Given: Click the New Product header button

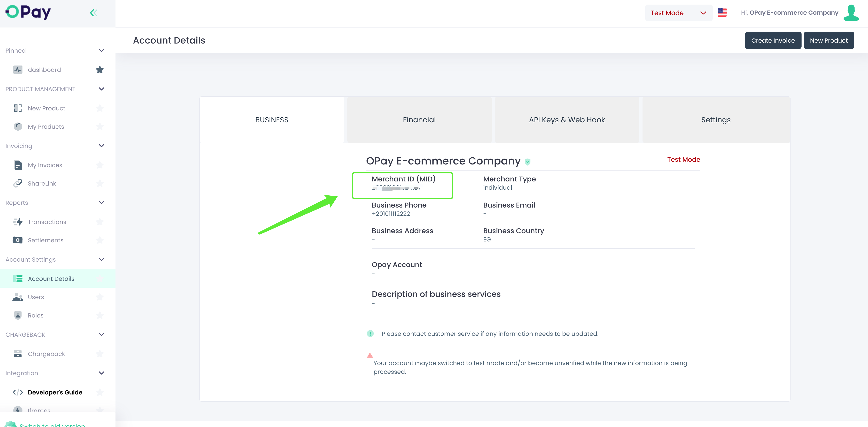Looking at the screenshot, I should 829,40.
